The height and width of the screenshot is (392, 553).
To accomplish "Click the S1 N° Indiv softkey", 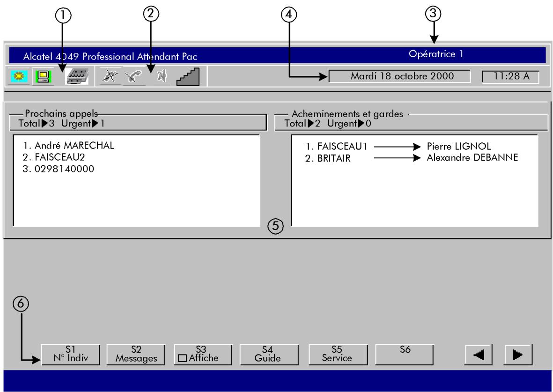I will 71,354.
